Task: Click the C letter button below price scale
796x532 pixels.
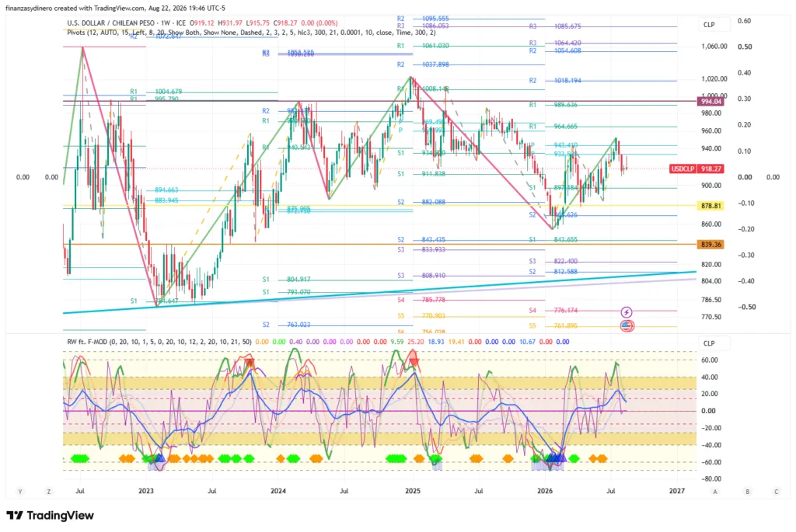Action: pyautogui.click(x=777, y=492)
